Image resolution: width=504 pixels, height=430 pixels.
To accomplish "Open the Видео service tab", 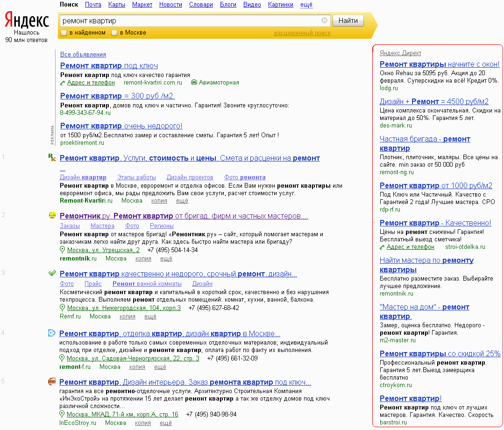I will point(252,5).
